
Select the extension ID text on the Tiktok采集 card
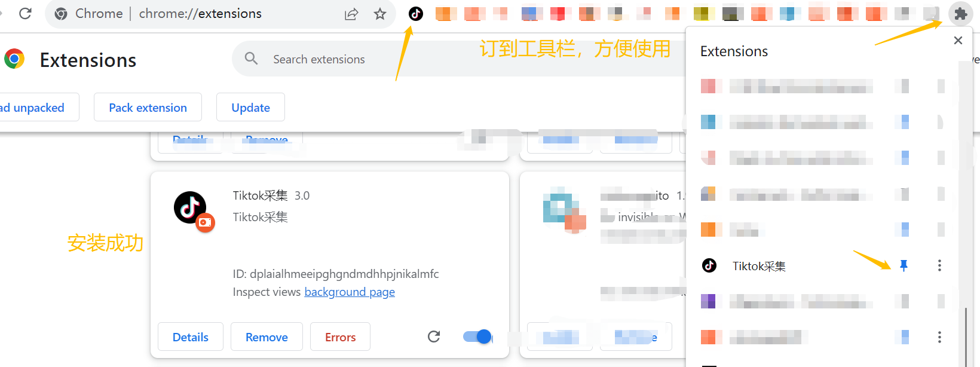[x=336, y=274]
